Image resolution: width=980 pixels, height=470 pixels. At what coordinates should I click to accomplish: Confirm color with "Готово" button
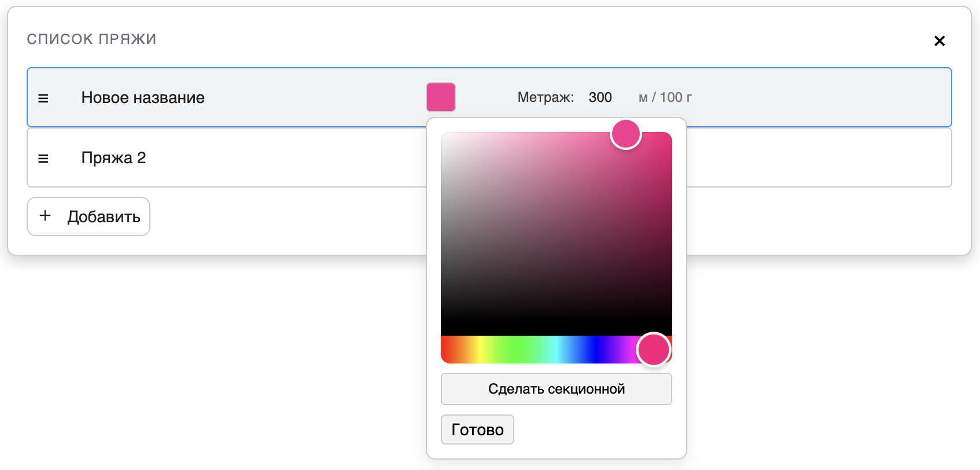click(477, 429)
